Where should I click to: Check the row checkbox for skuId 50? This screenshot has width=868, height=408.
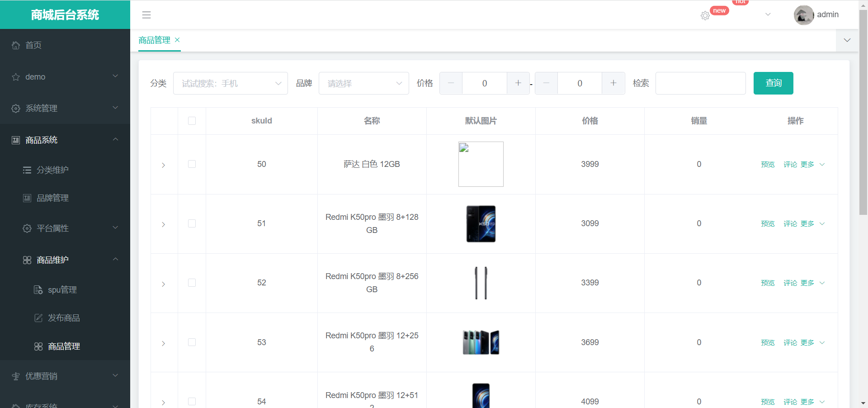pyautogui.click(x=192, y=164)
